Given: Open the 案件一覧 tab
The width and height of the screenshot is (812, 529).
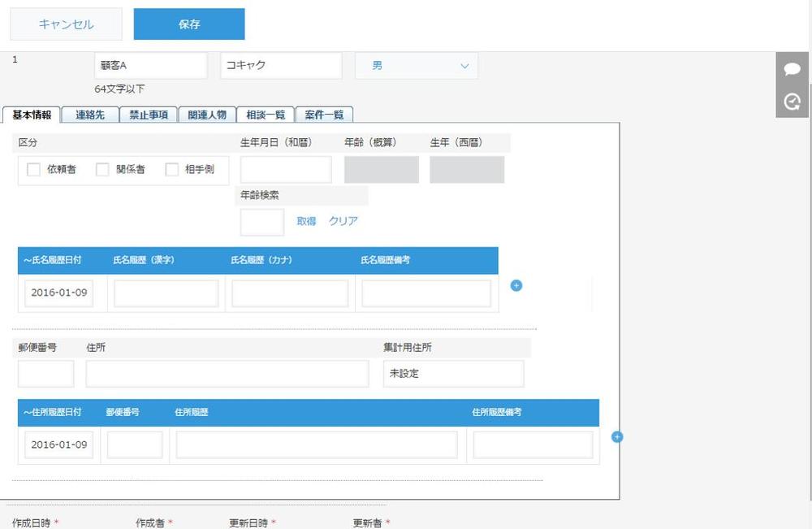Looking at the screenshot, I should (x=324, y=115).
